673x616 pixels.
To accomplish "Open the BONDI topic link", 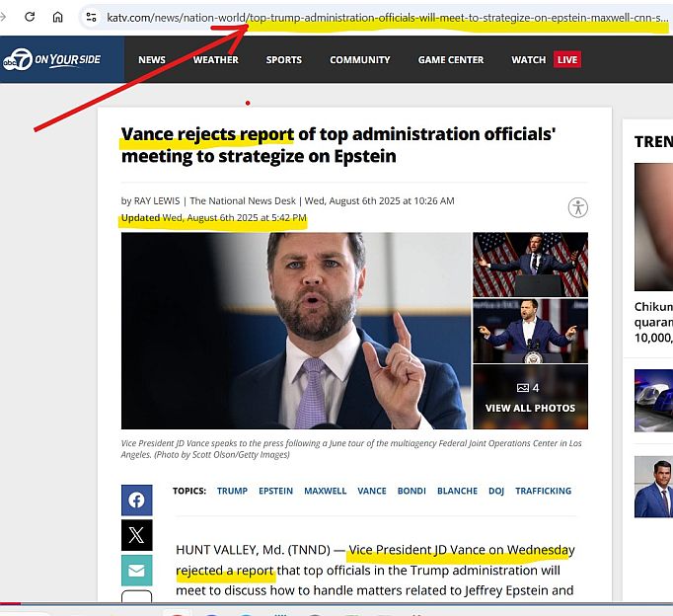I will point(411,491).
